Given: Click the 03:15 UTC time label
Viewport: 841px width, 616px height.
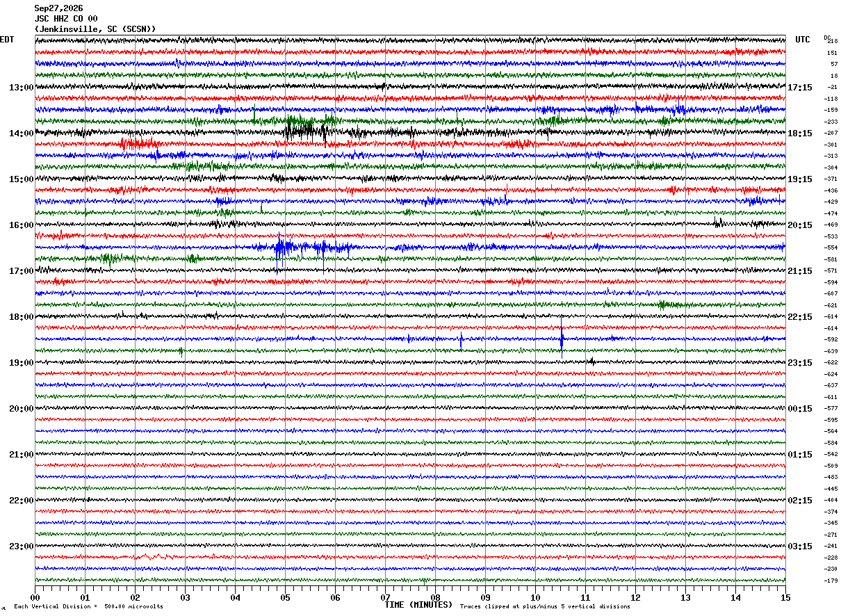Looking at the screenshot, I should coord(800,546).
